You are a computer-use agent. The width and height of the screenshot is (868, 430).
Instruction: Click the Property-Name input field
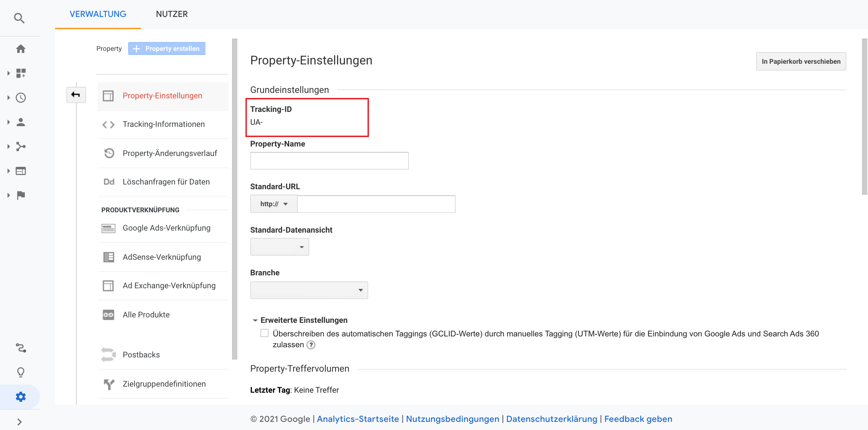[329, 161]
